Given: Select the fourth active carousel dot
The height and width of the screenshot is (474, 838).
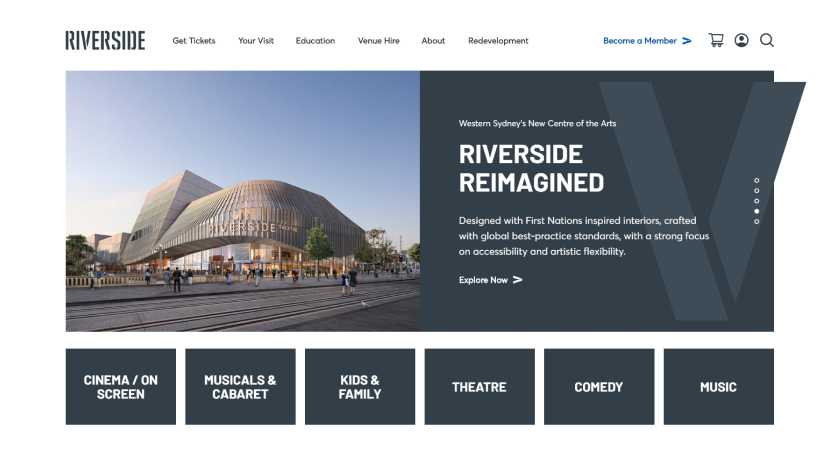Looking at the screenshot, I should 756,211.
